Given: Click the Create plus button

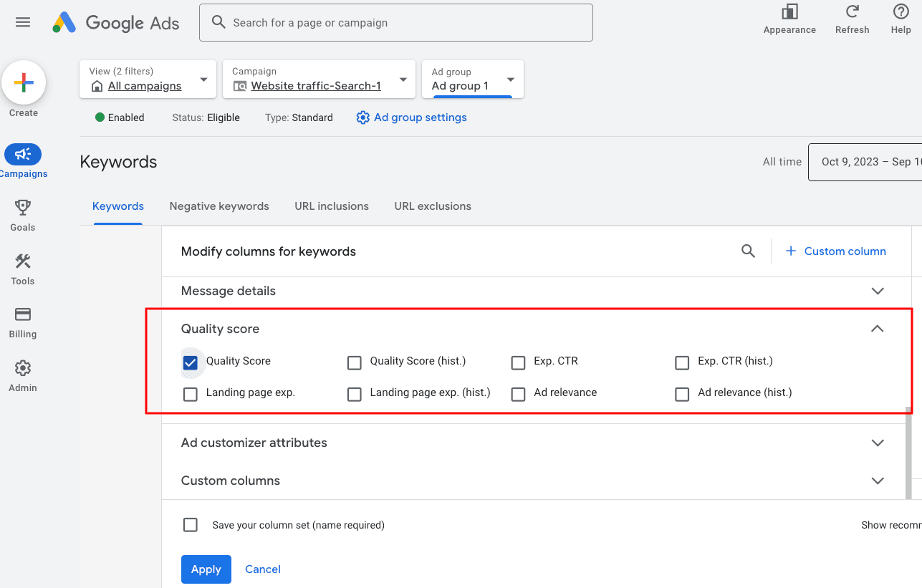Looking at the screenshot, I should (x=24, y=83).
